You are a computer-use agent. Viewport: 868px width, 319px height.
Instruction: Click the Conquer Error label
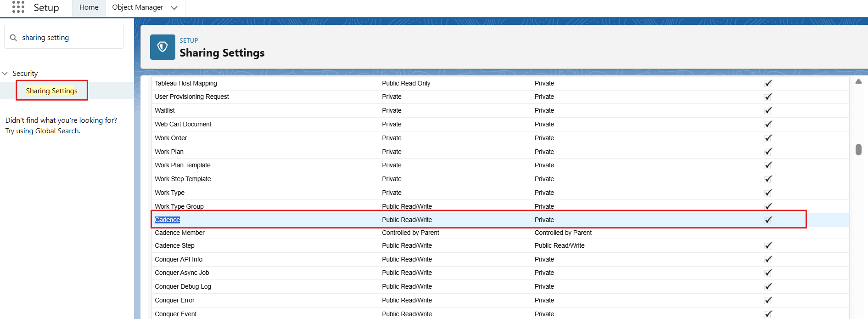(174, 300)
